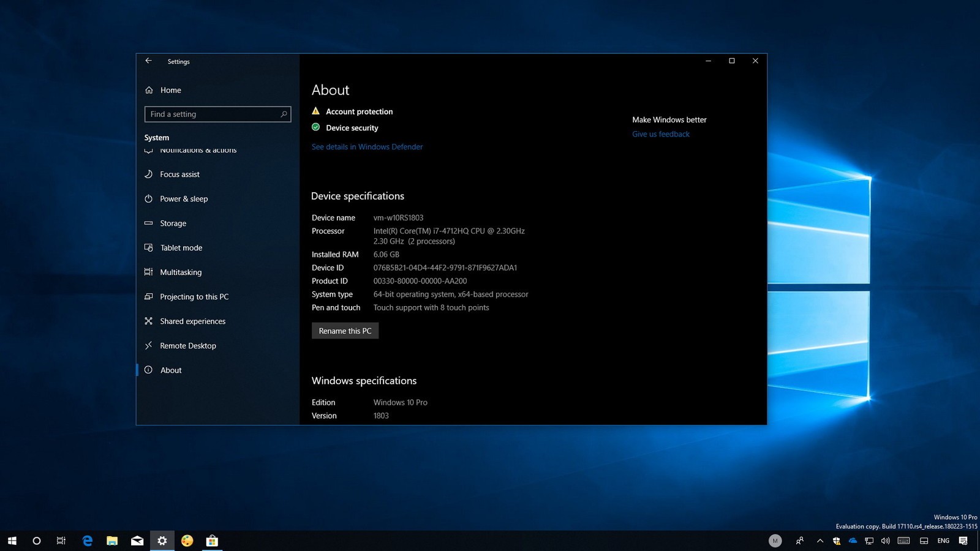The width and height of the screenshot is (980, 551).
Task: Click the Settings gear taskbar icon
Action: [162, 541]
